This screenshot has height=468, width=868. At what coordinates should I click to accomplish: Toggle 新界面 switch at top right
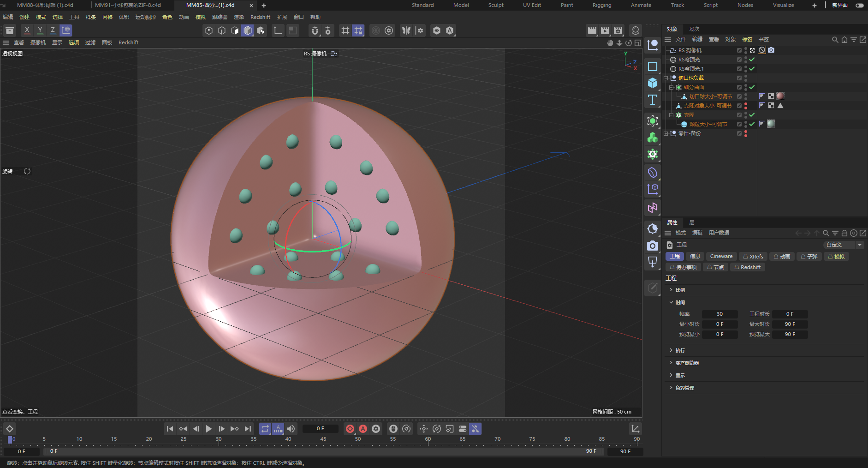[860, 5]
